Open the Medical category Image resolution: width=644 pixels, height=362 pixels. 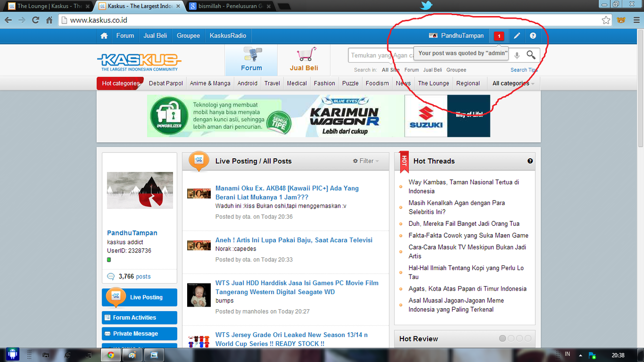[x=297, y=83]
